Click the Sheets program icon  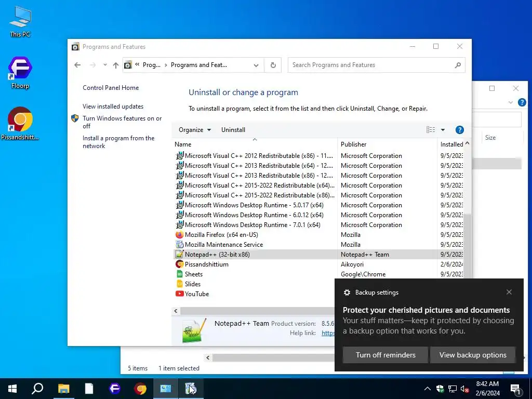179,274
